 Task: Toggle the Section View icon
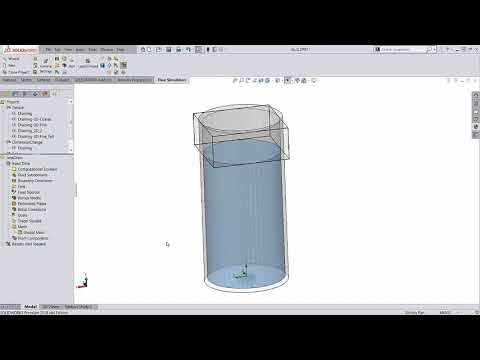(x=255, y=80)
